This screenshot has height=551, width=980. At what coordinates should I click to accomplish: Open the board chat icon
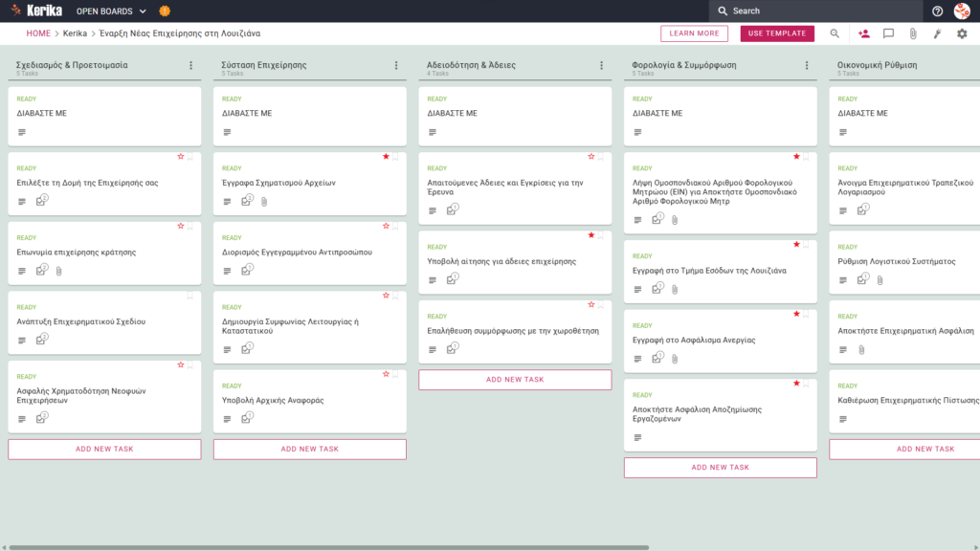point(888,33)
